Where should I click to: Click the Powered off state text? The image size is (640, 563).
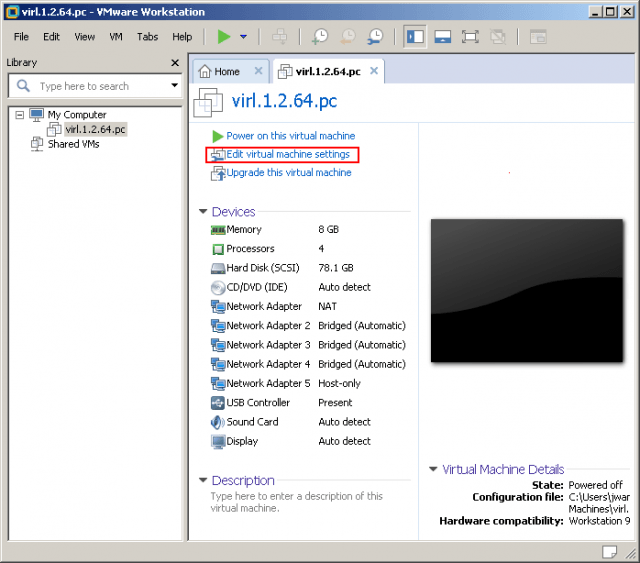click(596, 485)
